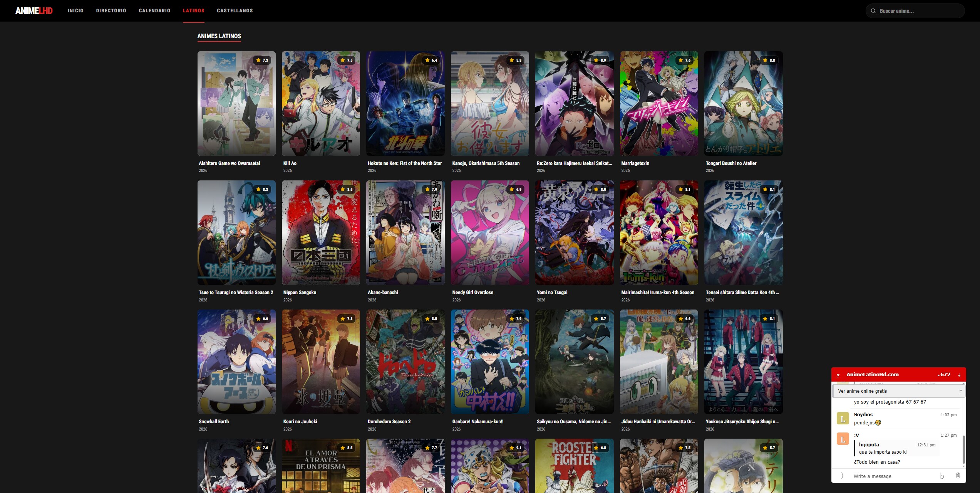Open the 'Akane-banashi' title link

[x=383, y=292]
